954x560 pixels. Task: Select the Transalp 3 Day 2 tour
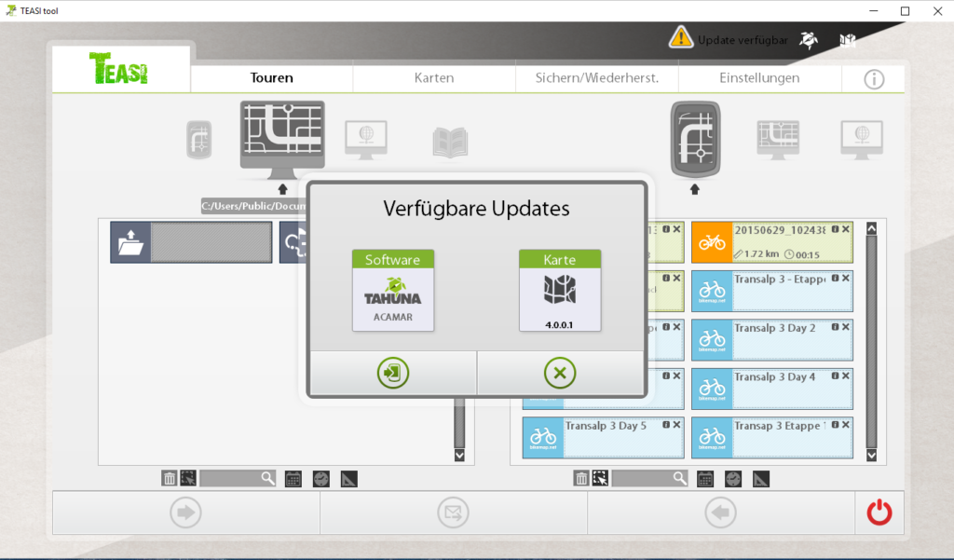point(772,340)
